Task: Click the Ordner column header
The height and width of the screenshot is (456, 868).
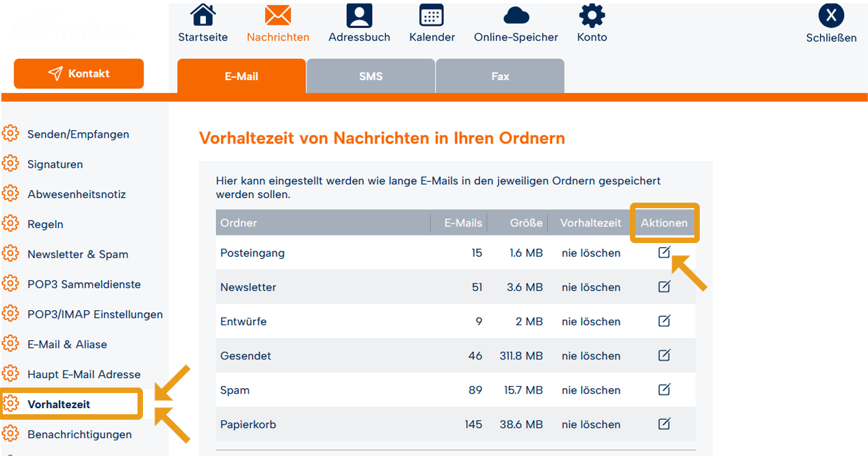Action: tap(239, 223)
